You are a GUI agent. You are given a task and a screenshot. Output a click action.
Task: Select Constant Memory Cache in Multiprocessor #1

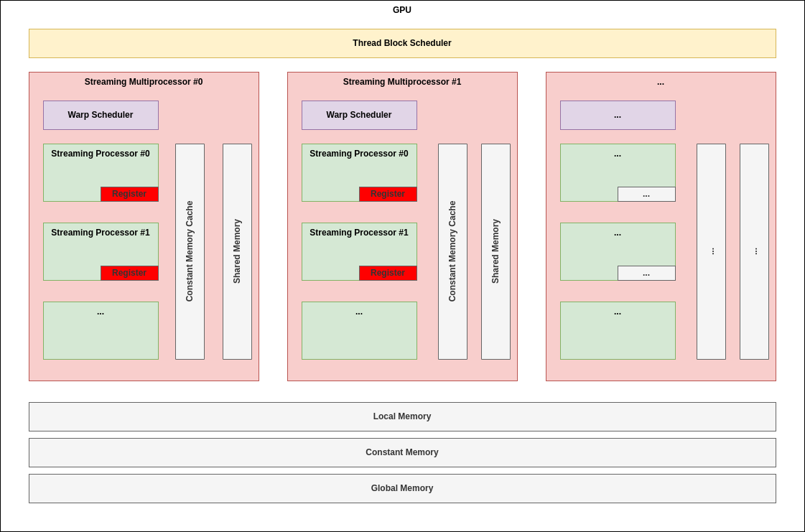click(x=452, y=251)
